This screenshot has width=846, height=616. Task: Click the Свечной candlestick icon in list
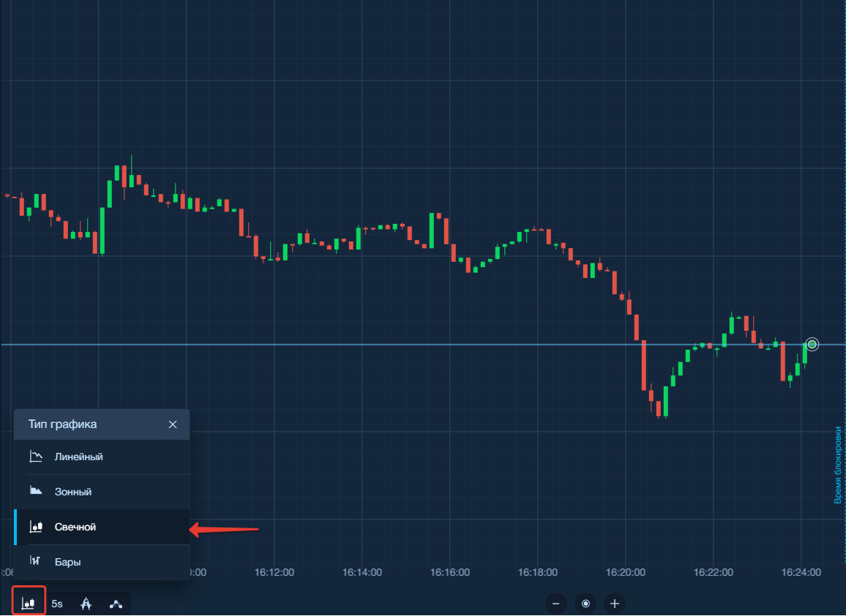[36, 527]
